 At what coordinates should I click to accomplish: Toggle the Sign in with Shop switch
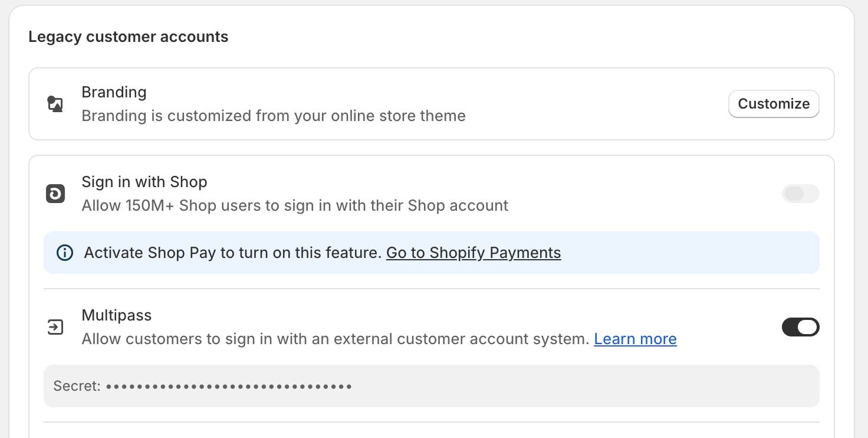pos(800,194)
